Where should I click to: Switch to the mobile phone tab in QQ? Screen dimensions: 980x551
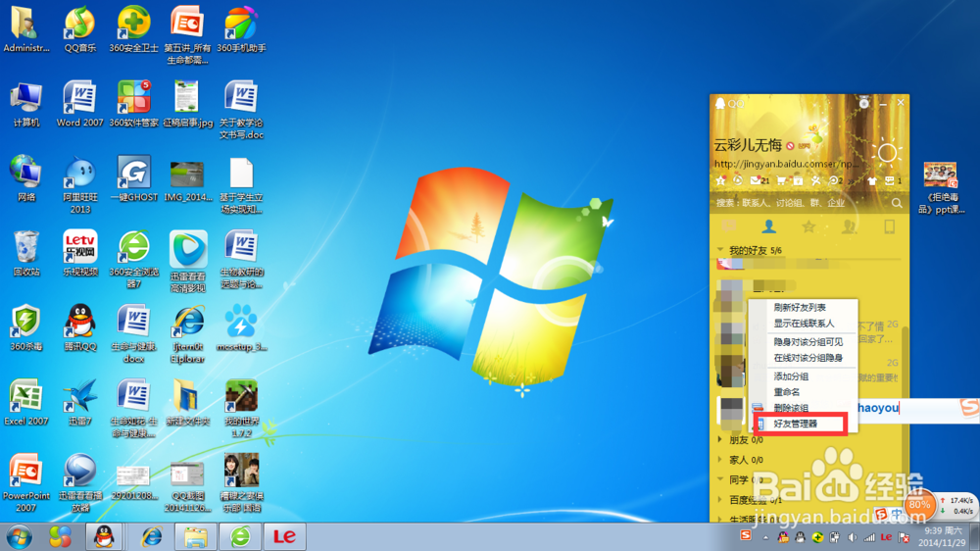(x=889, y=226)
